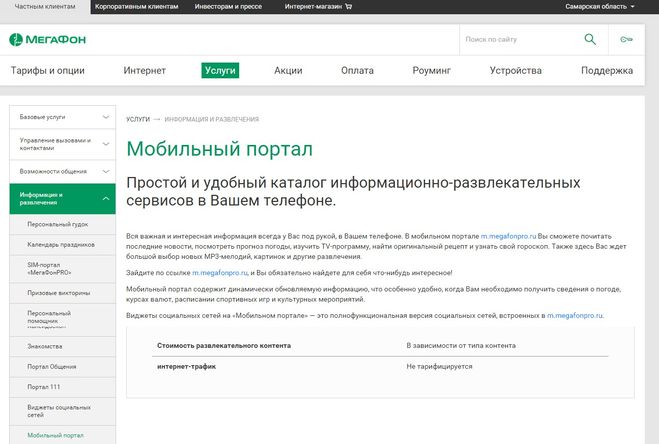
Task: Expand Возможности общения section
Action: pyautogui.click(x=62, y=172)
